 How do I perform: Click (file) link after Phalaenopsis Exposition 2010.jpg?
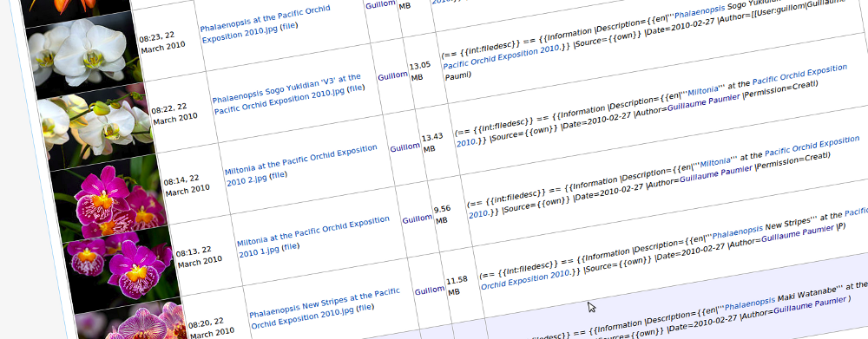coord(288,27)
